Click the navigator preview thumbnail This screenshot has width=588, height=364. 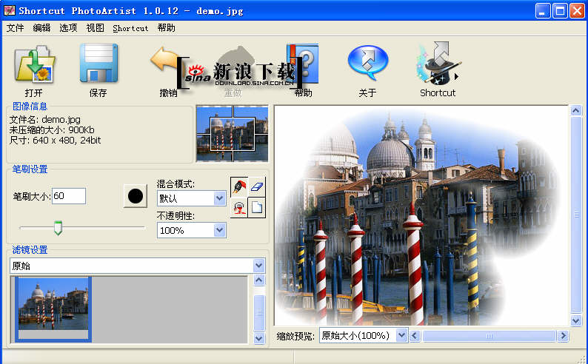point(232,134)
